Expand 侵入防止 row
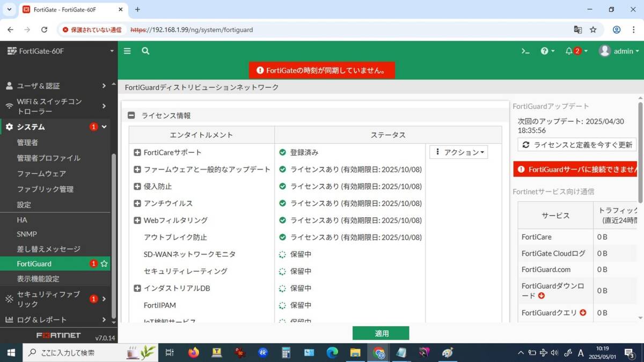644x362 pixels. [137, 186]
